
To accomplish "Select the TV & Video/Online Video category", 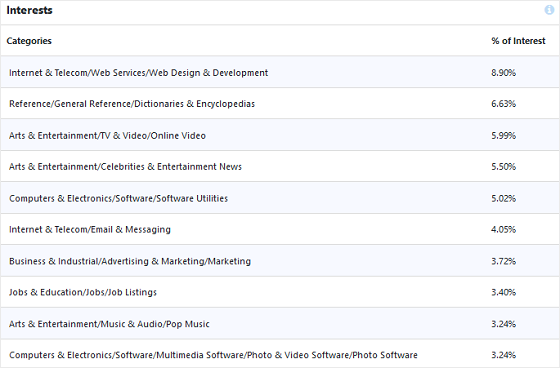I will (x=280, y=135).
